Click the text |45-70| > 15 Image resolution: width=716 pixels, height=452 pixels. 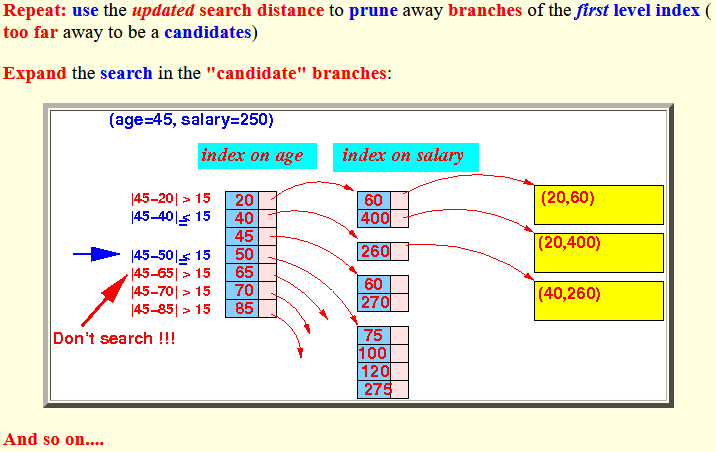(171, 291)
